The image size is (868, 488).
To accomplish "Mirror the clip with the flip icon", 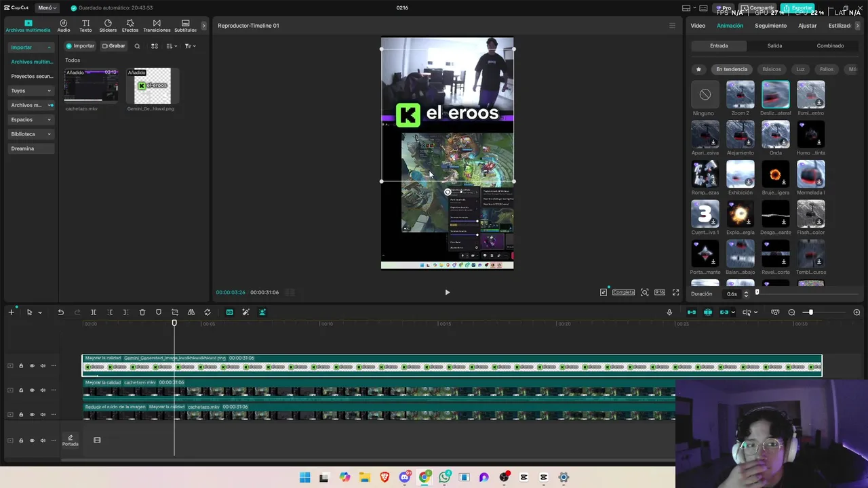I will click(191, 312).
